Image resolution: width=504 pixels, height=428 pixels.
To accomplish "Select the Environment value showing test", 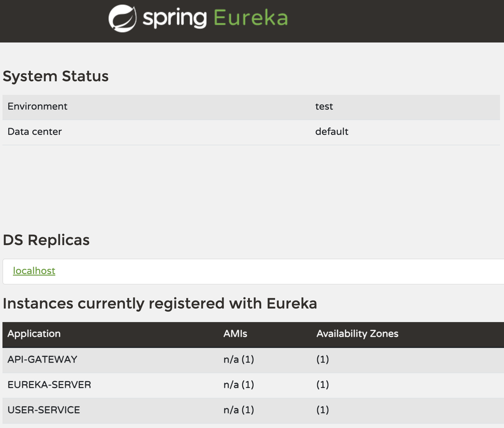I will (324, 106).
